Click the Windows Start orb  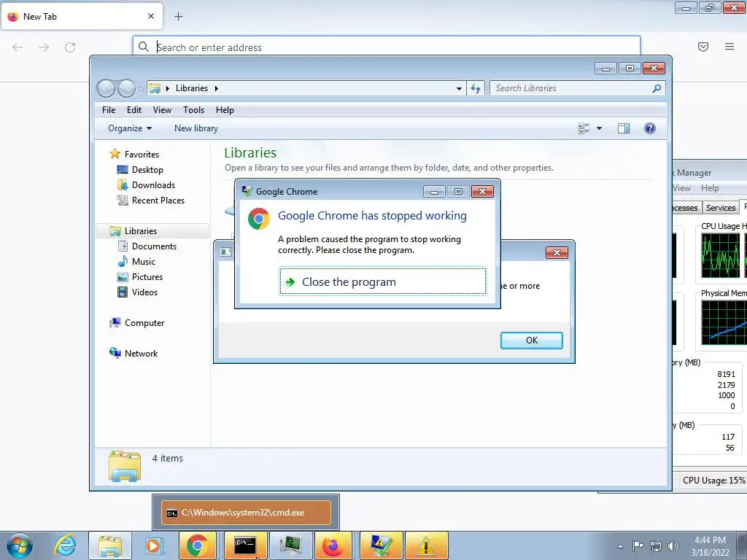pos(20,545)
